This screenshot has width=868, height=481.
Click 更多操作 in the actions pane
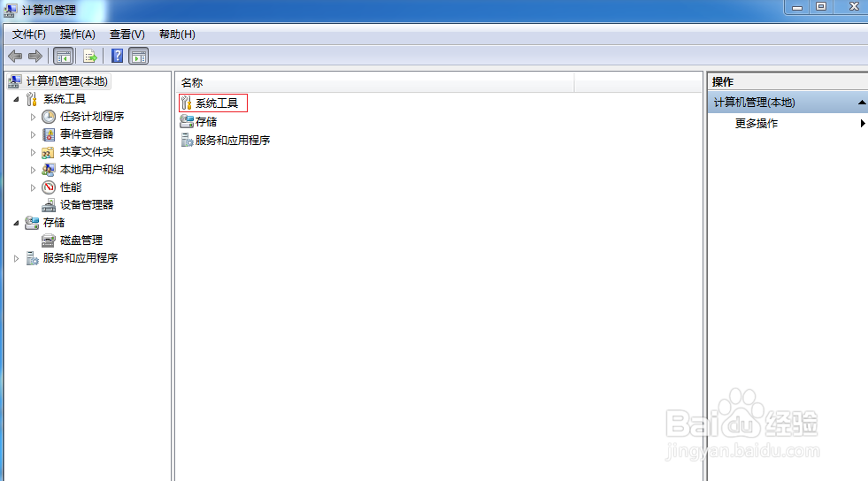(757, 123)
